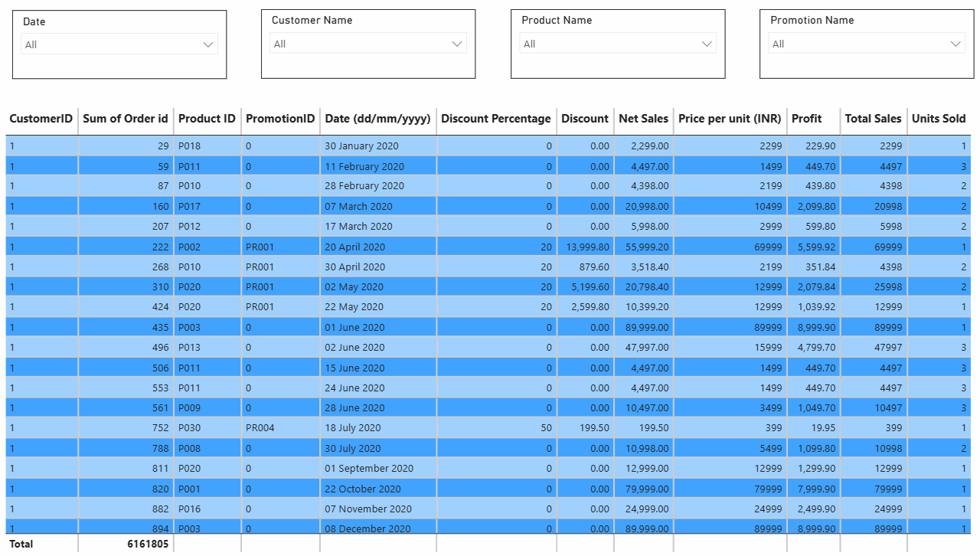Sort by Units Sold column header

pyautogui.click(x=939, y=119)
